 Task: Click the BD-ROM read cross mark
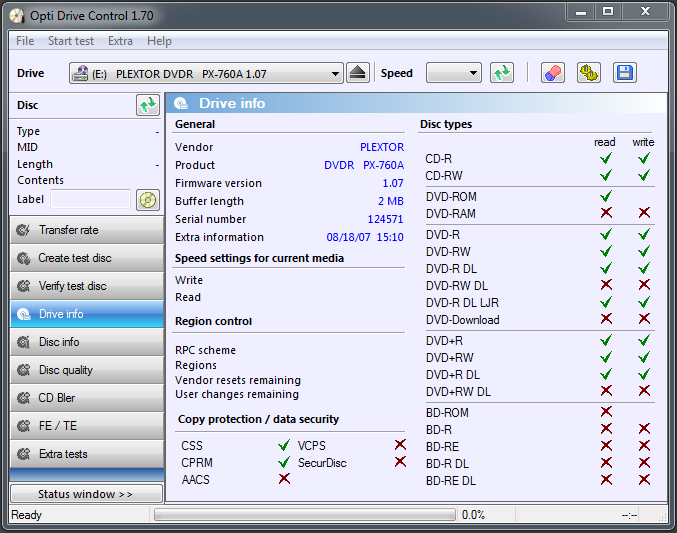606,412
